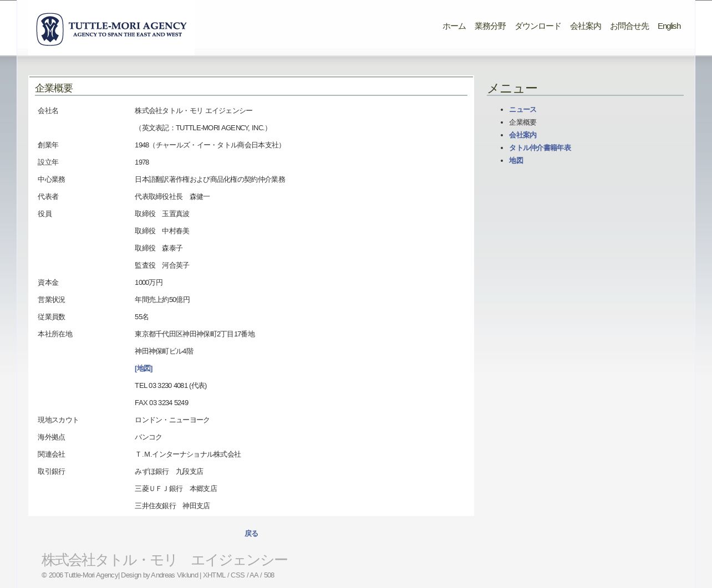Click the 現地スカウト row label
The width and height of the screenshot is (712, 588).
tap(58, 420)
